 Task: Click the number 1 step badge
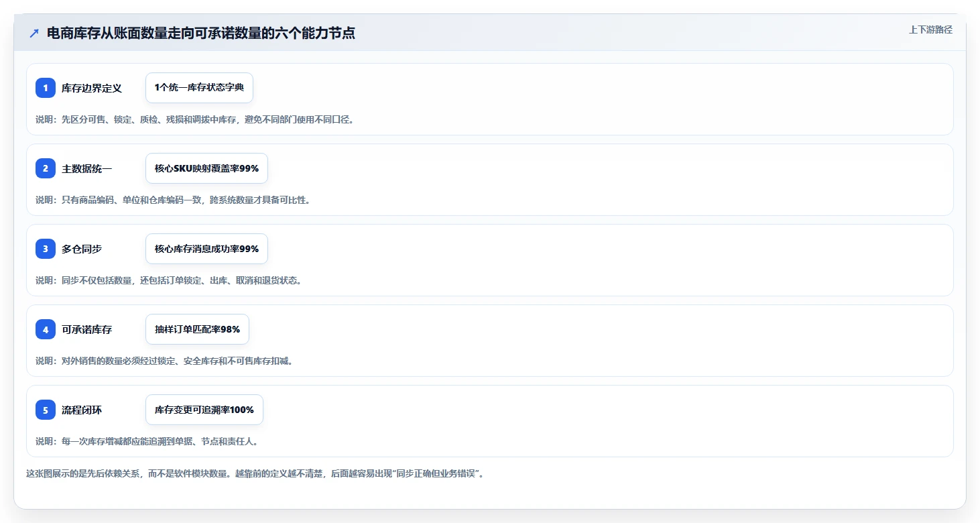click(46, 88)
